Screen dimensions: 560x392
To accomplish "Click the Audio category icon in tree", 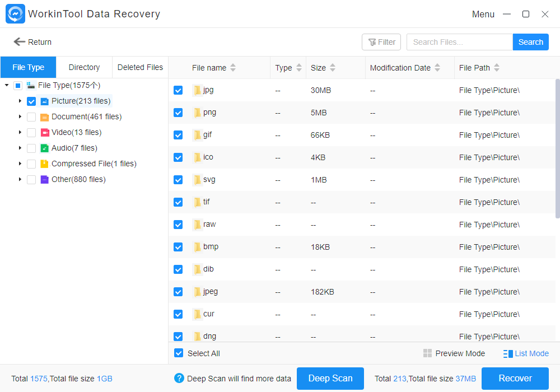I will [x=44, y=148].
